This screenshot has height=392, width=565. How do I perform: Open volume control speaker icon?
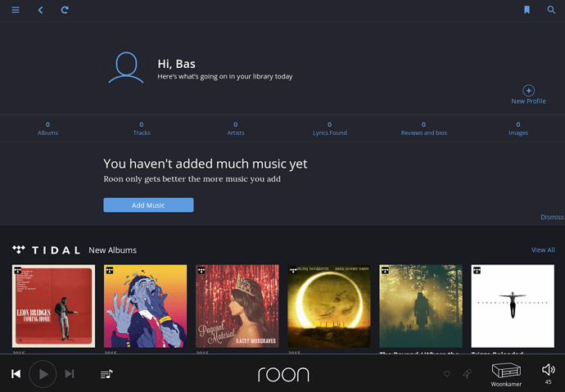tap(548, 369)
